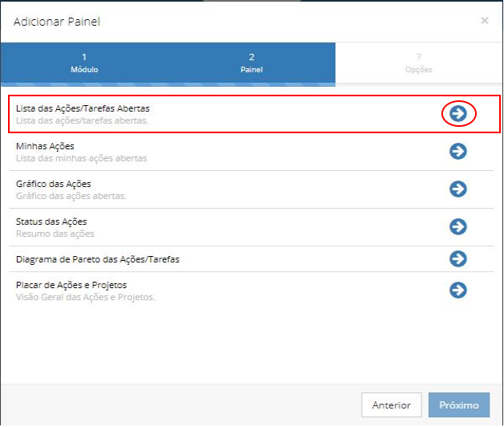Screen dimensions: 504x427
Task: Click the Anterior button
Action: pyautogui.click(x=391, y=405)
